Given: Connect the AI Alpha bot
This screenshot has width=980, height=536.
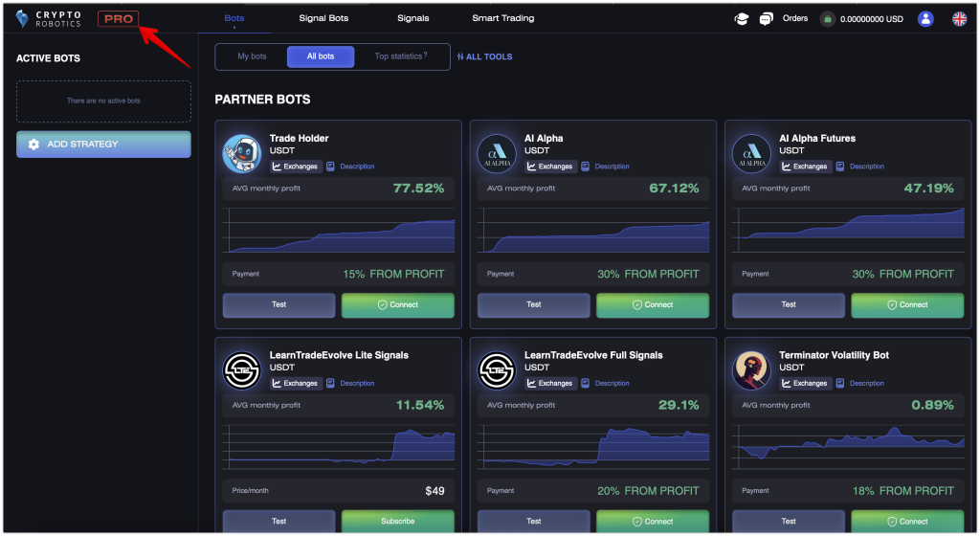Looking at the screenshot, I should click(x=653, y=305).
